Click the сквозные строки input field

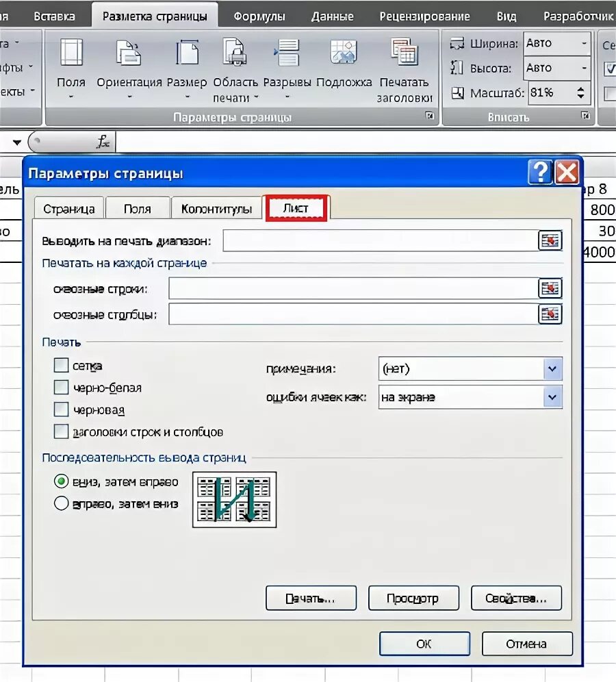click(353, 288)
